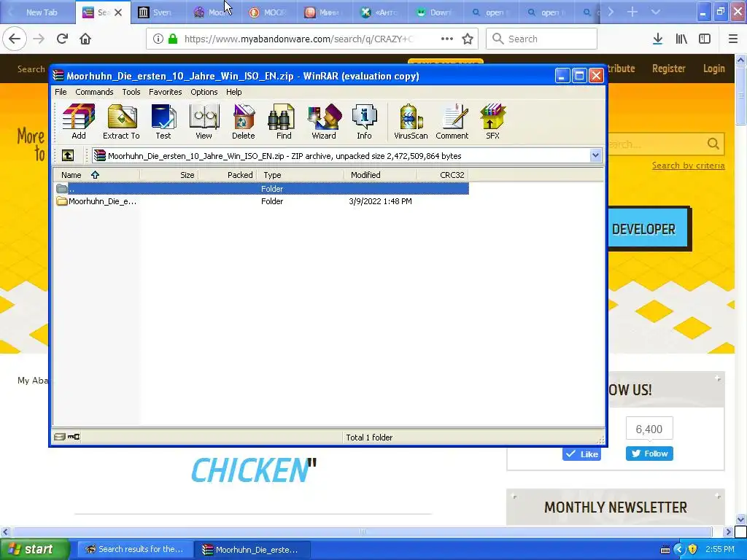Sort file list by Modified column
The width and height of the screenshot is (747, 560).
coord(381,175)
